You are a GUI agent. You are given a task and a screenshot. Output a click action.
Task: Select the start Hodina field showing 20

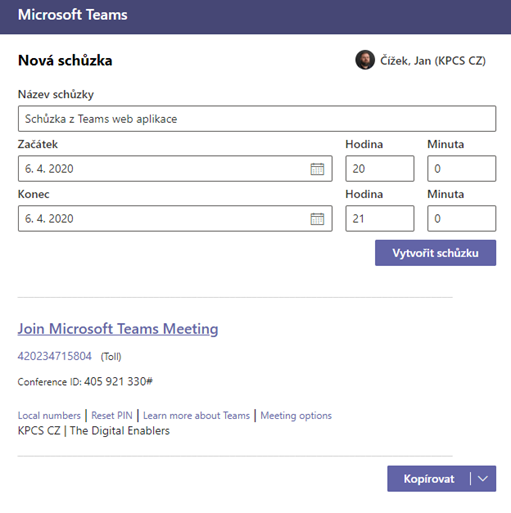click(x=380, y=169)
